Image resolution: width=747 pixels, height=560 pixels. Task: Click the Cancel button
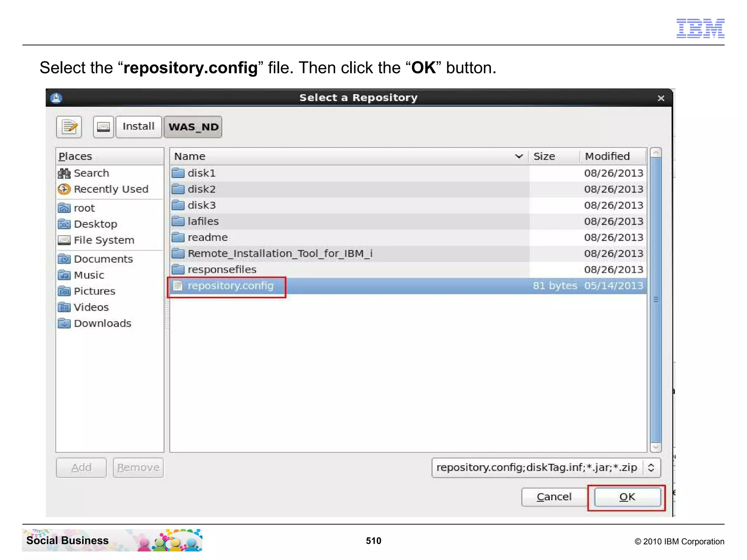tap(554, 497)
